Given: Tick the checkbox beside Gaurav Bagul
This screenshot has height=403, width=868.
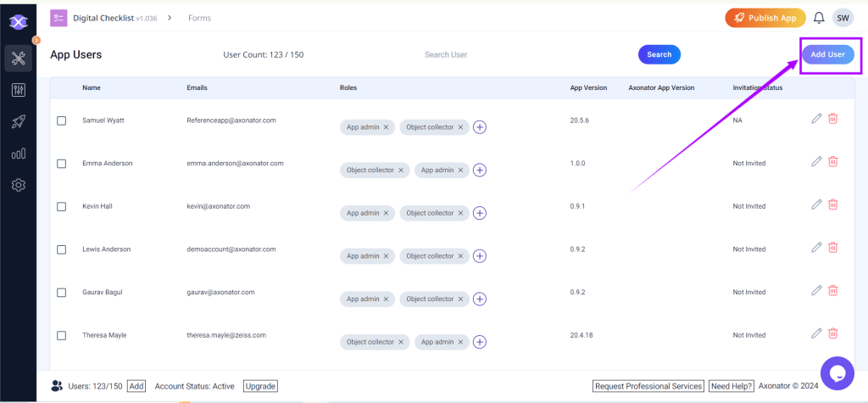Looking at the screenshot, I should point(61,292).
